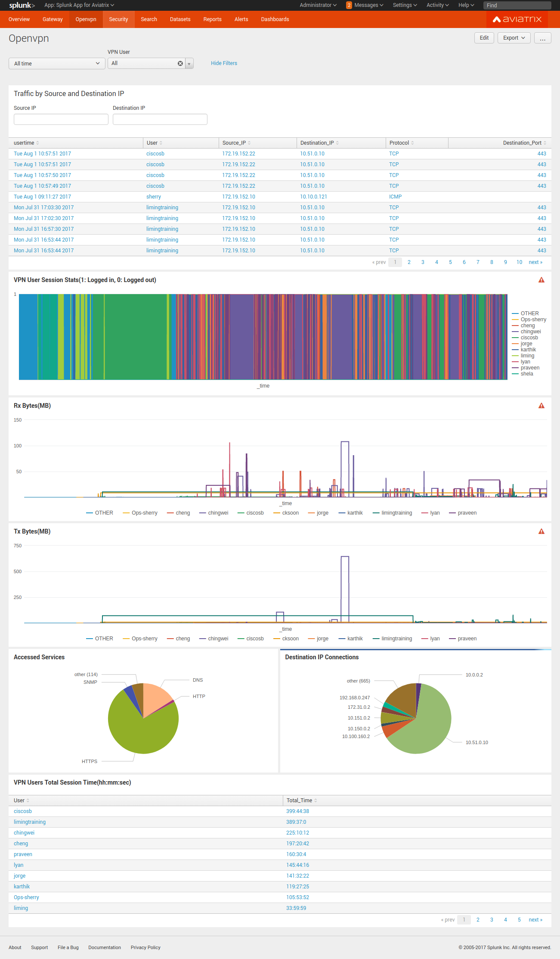The image size is (560, 959).
Task: Go to the Reports tab
Action: [x=213, y=19]
